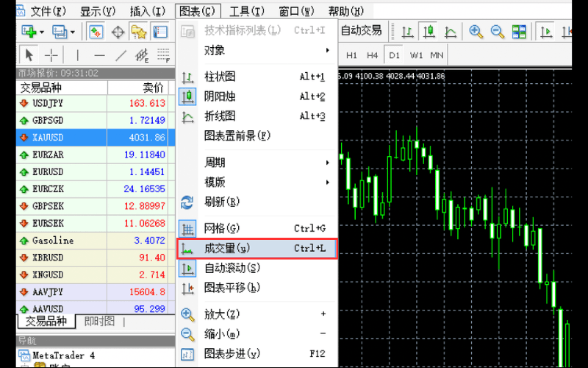Switch to H4 timeframe
Viewport: 588px width, 368px height.
click(372, 56)
